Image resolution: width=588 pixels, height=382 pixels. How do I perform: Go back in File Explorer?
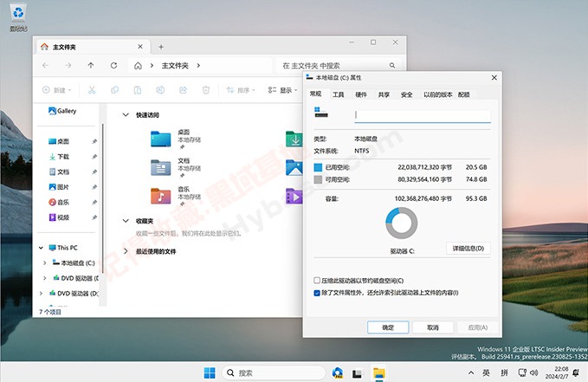45,65
